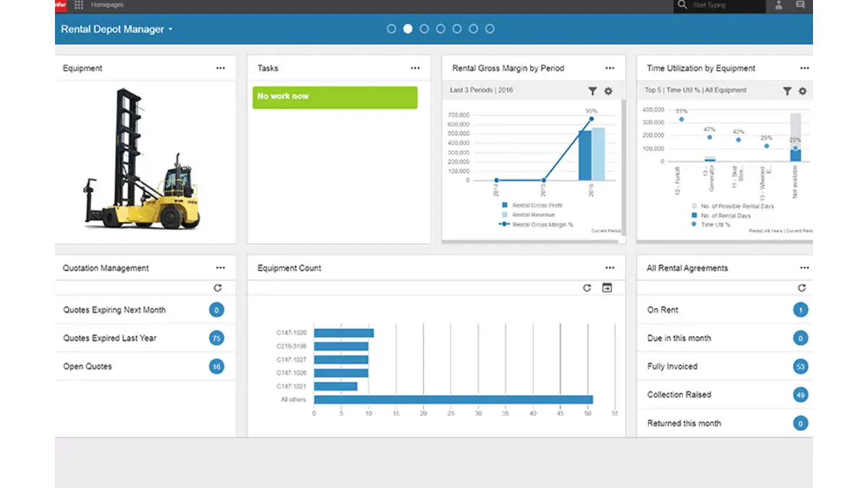Select Quotes Expired Last Year row
Screen dimensions: 868x488
145,338
